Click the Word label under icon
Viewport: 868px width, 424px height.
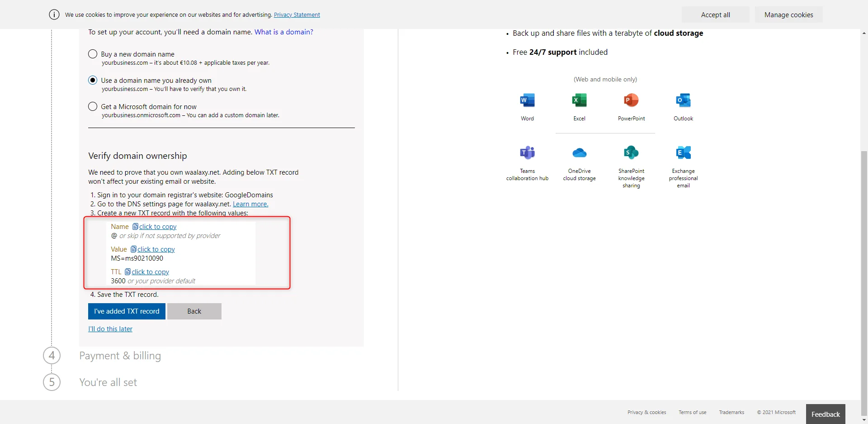(527, 119)
